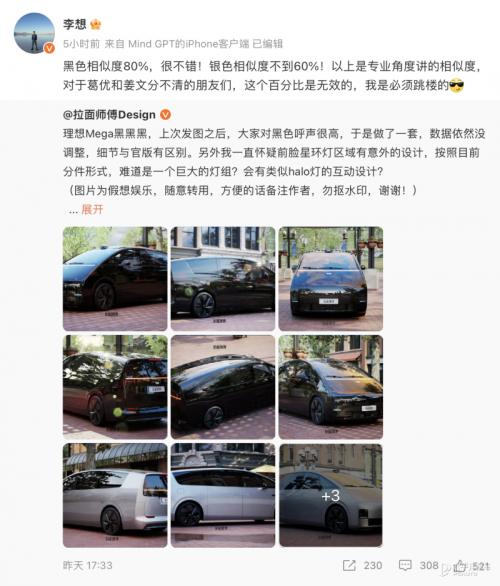
Task: Click verified badge next to 拉面师傅Design
Action: (x=165, y=115)
